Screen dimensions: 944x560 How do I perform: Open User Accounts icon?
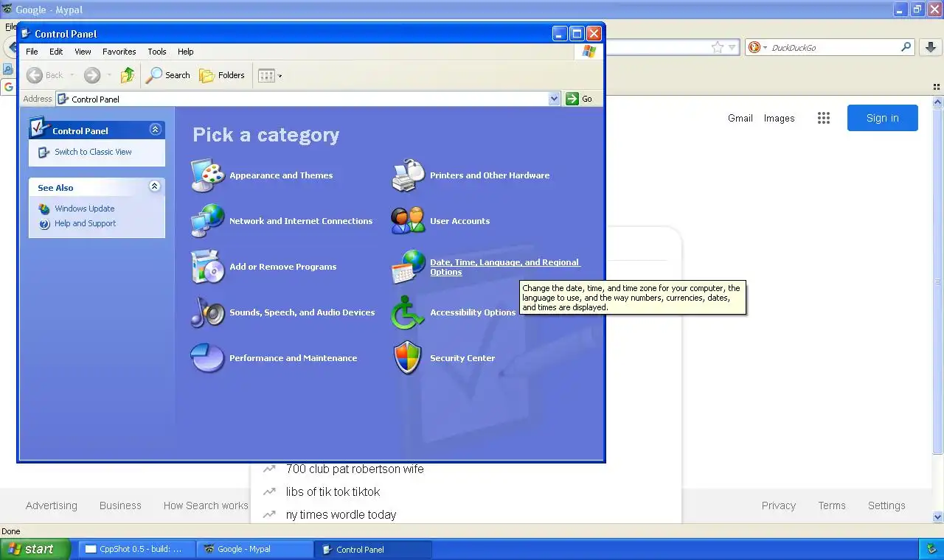click(x=408, y=221)
